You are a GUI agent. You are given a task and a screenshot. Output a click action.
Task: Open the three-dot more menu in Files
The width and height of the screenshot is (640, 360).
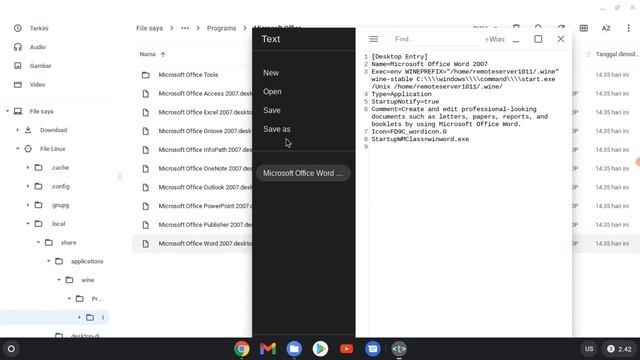(x=628, y=28)
